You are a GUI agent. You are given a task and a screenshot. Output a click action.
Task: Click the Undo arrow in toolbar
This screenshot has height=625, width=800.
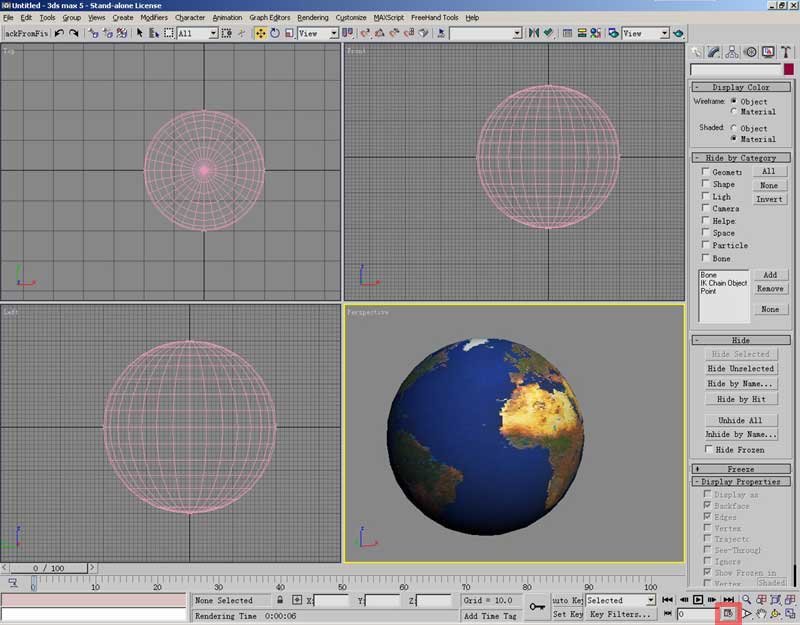[x=60, y=33]
